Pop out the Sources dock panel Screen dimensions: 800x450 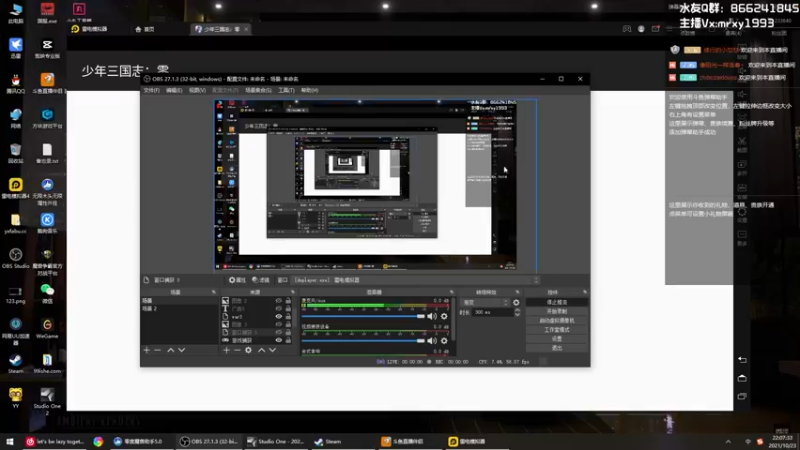293,292
